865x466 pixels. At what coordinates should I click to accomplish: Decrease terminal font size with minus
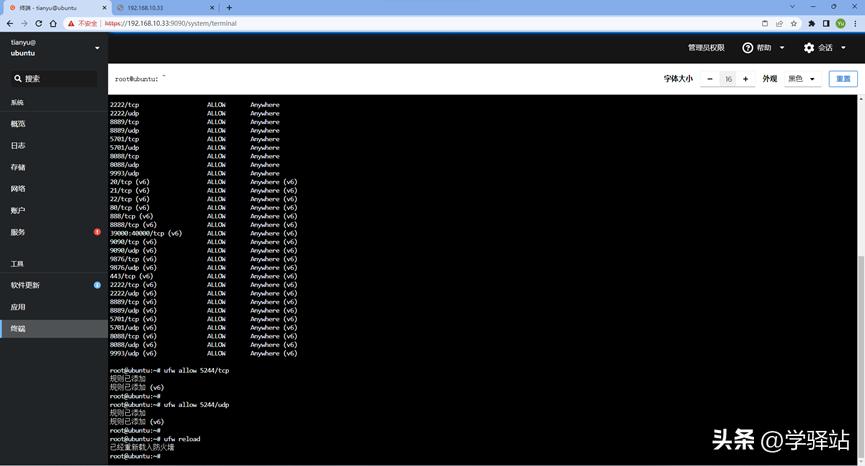pos(710,79)
